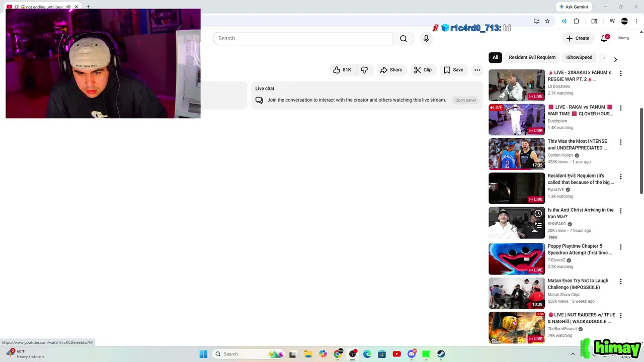Open YouTube app from taskbar

[396, 354]
